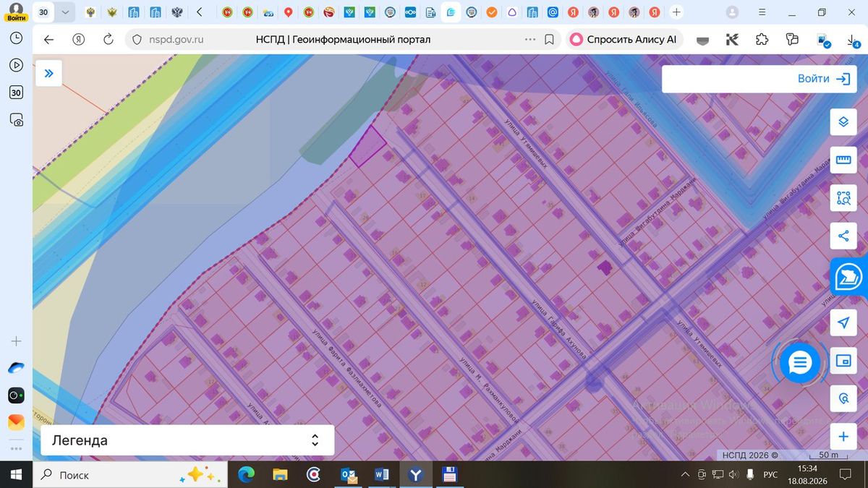
Task: Open browser history clock icon in sidebar
Action: click(16, 38)
